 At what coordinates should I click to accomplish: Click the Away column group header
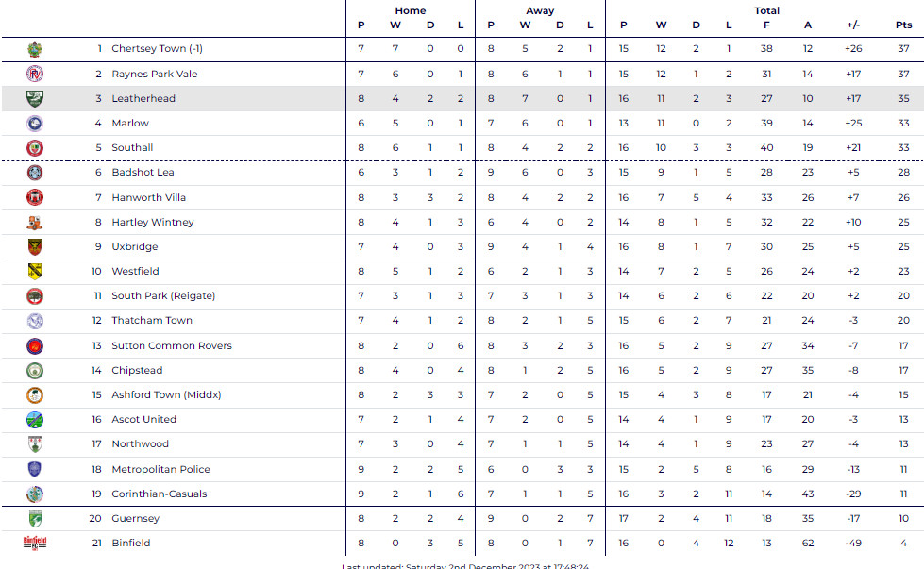click(x=540, y=10)
